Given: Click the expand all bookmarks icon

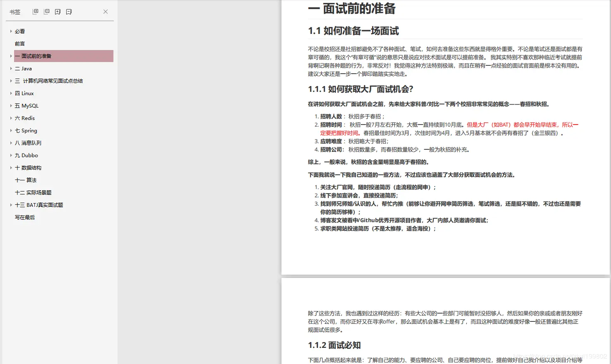Looking at the screenshot, I should coord(35,11).
